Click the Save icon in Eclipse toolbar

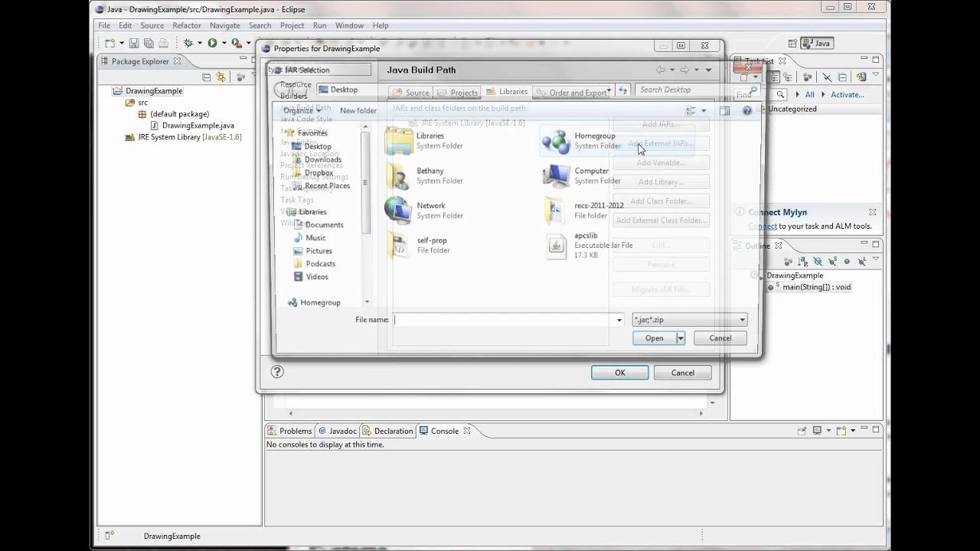134,44
